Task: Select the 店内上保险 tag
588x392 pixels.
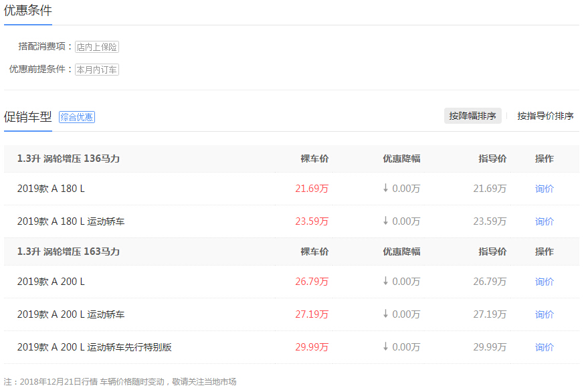Action: click(97, 47)
